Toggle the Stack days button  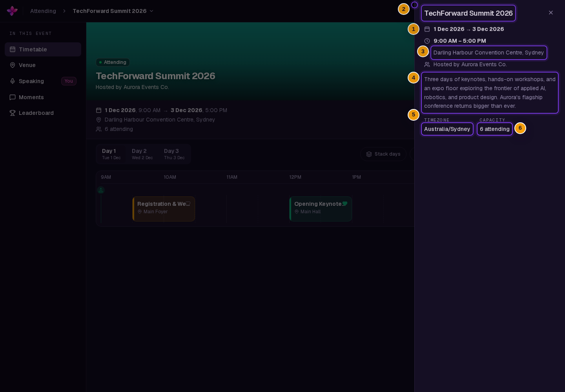[383, 154]
